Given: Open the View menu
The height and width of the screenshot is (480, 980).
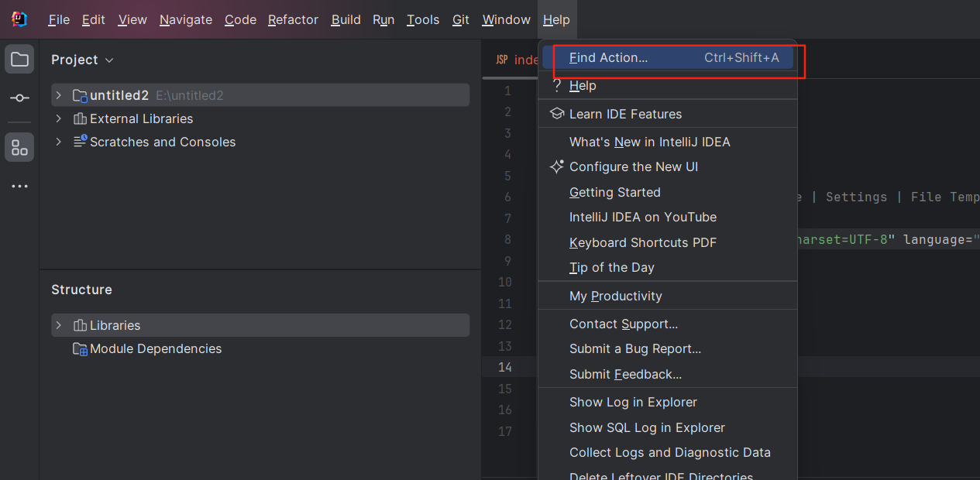Looking at the screenshot, I should pos(132,19).
